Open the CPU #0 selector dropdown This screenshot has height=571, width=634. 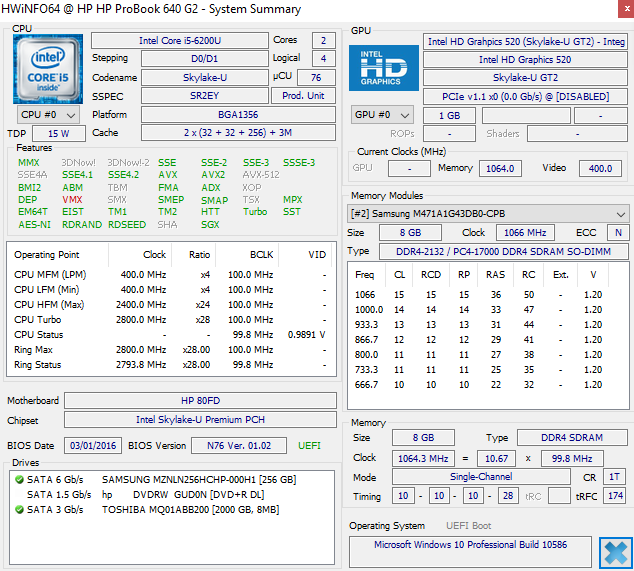[48, 115]
